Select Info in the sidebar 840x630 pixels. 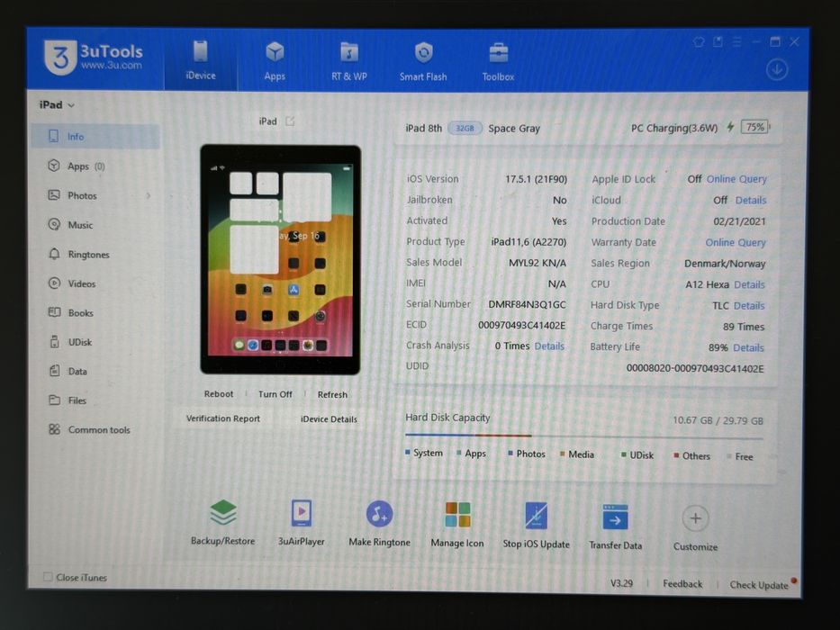[95, 137]
